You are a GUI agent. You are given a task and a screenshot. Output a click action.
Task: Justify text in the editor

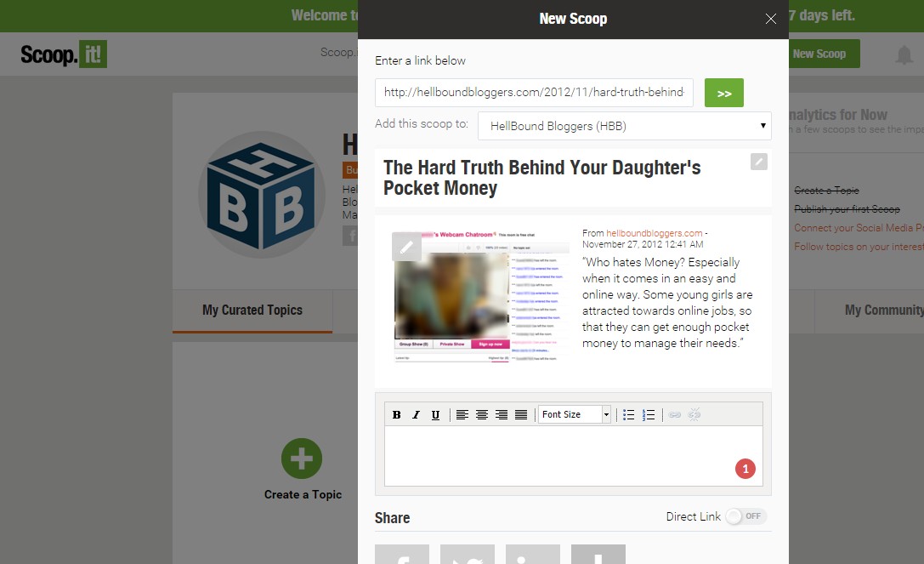tap(521, 415)
